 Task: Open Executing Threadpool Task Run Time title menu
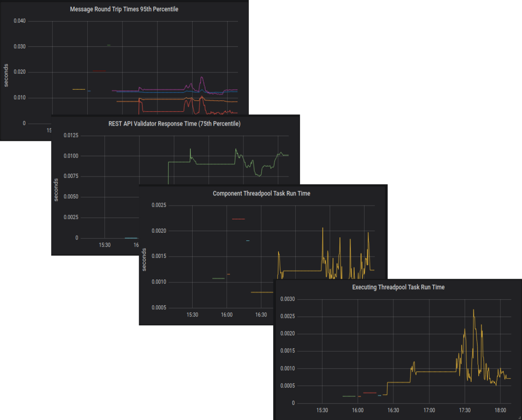(398, 287)
